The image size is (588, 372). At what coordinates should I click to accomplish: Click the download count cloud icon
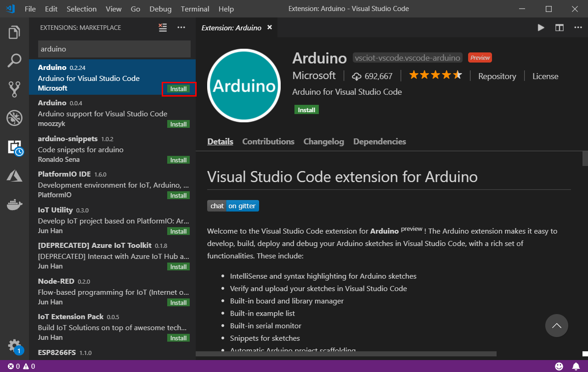(x=357, y=76)
